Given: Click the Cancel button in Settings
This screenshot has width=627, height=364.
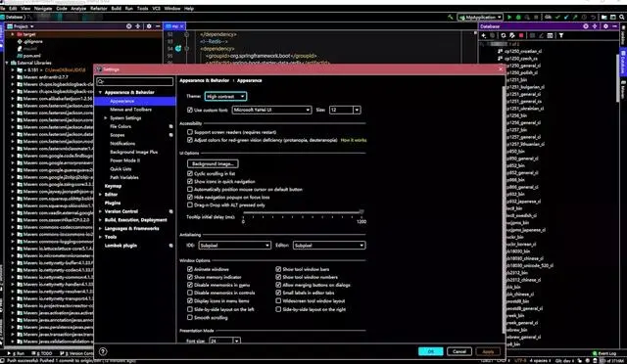Looking at the screenshot, I should pos(459,351).
